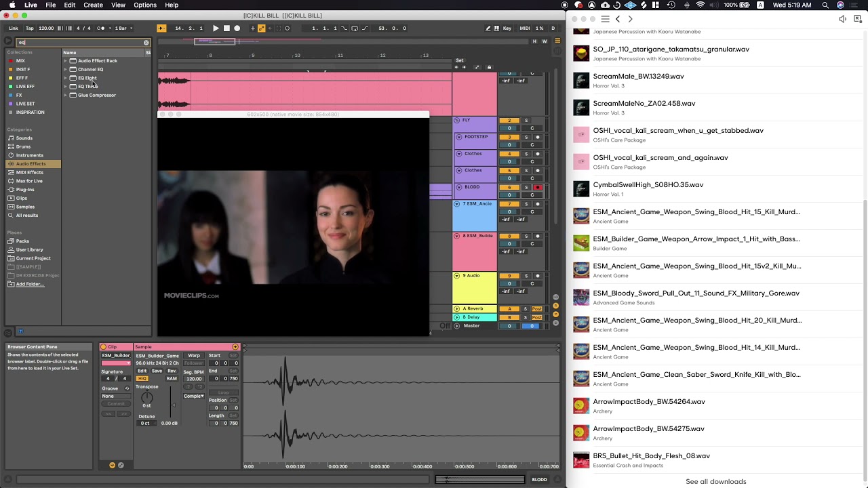Viewport: 868px width, 488px height.
Task: Open the Instruments category
Action: [x=29, y=155]
